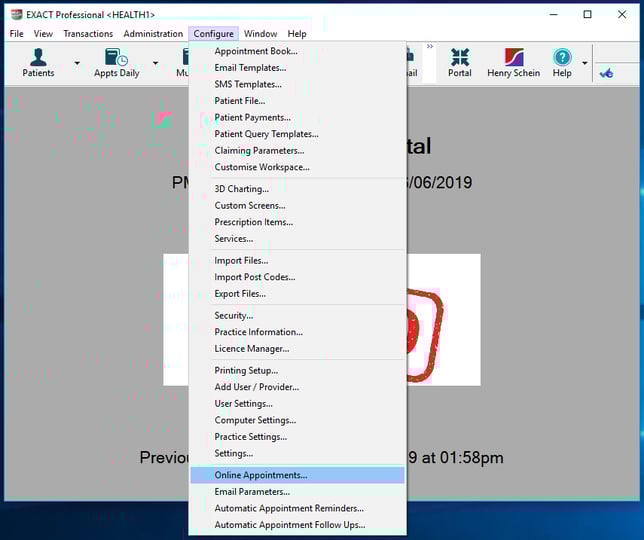Choose Import Post Codes... entry
Screen dimensions: 644x540
[x=297, y=277]
